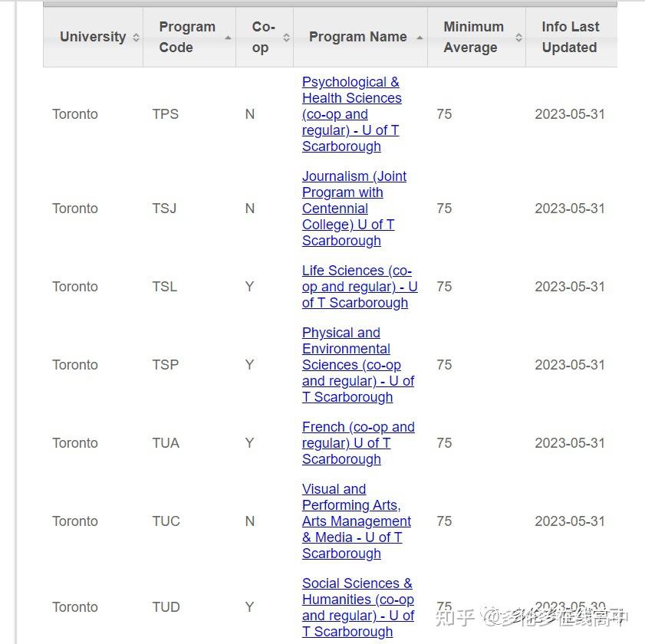Sort by Info Last Updated header
Viewport: 645px width, 644px height.
pos(569,37)
